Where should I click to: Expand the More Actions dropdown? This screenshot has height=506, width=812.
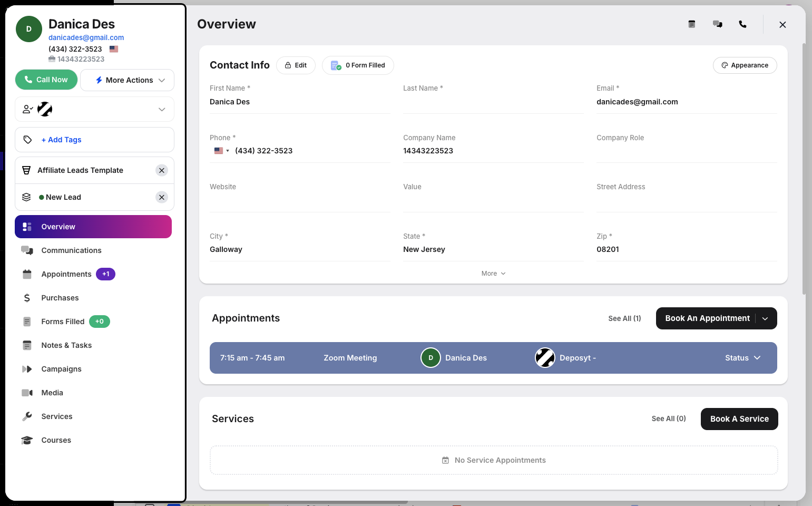tap(127, 80)
